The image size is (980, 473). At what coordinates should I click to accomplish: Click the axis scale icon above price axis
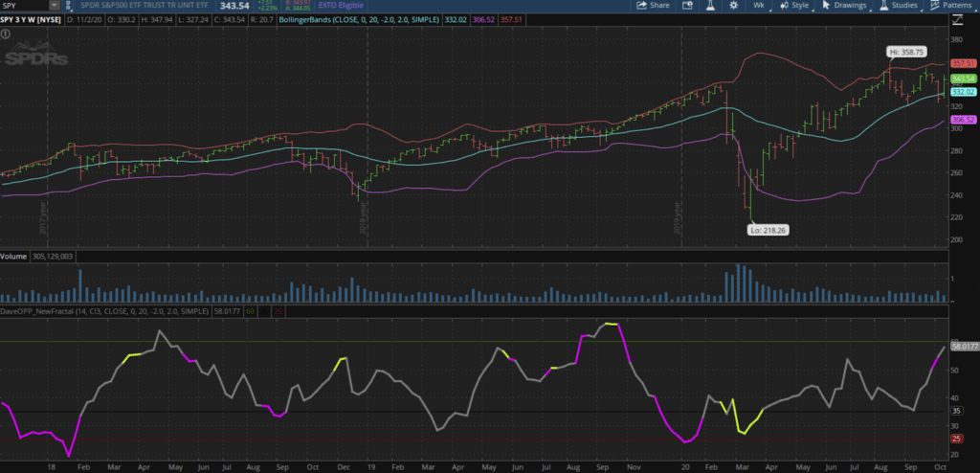click(957, 20)
